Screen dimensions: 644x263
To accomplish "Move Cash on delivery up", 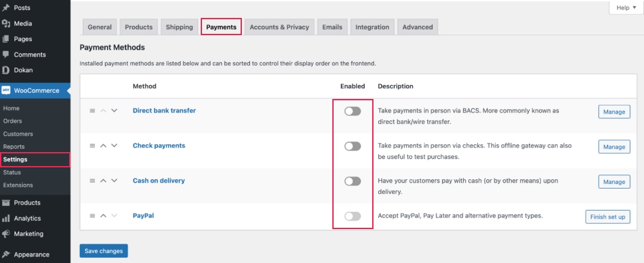I will click(104, 181).
